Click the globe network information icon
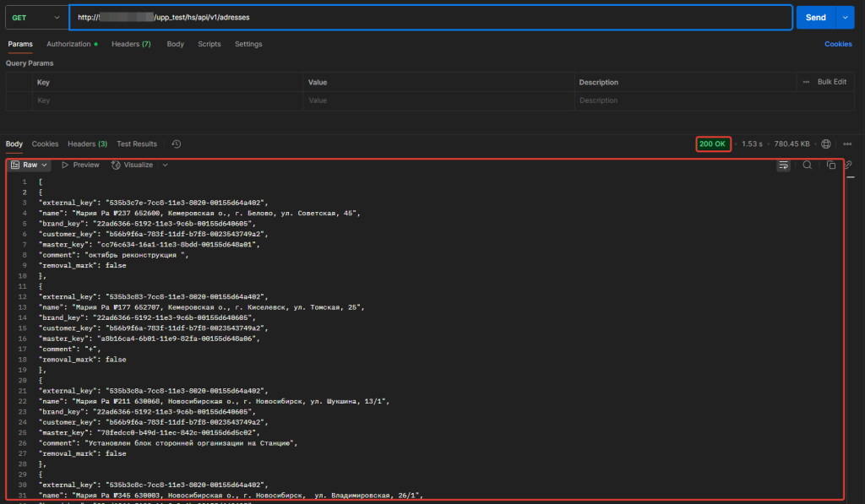865x504 pixels. pos(826,144)
